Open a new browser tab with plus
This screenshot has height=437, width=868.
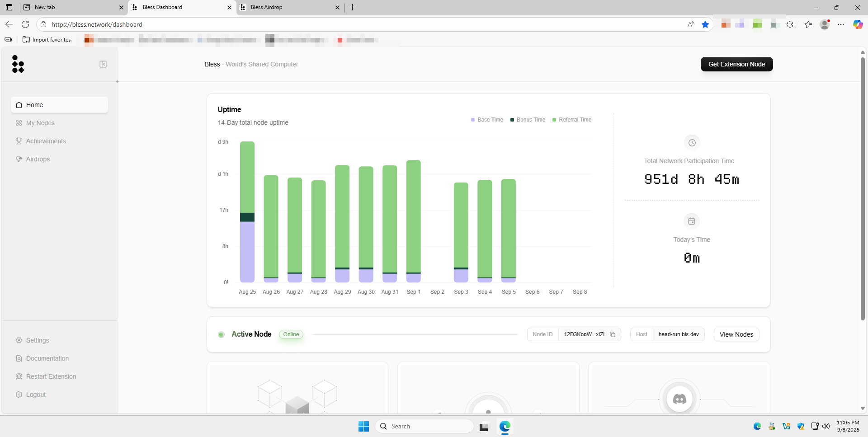(353, 7)
